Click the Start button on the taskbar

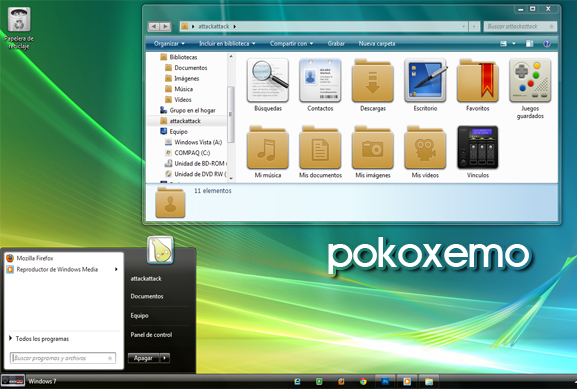pyautogui.click(x=13, y=381)
